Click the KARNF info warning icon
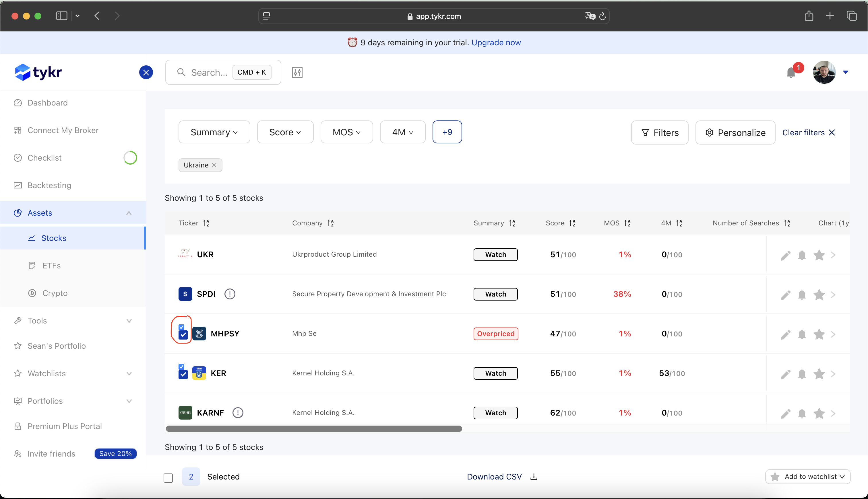The width and height of the screenshot is (868, 499). pyautogui.click(x=238, y=413)
